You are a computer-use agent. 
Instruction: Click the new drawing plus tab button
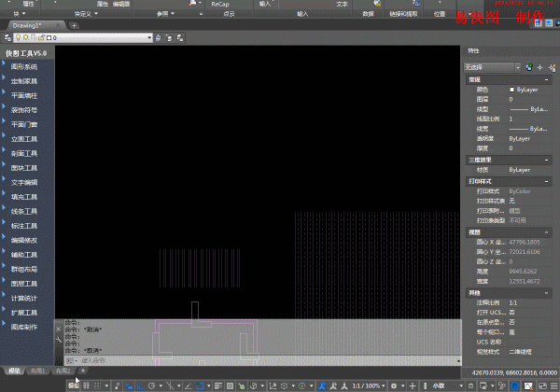74,25
